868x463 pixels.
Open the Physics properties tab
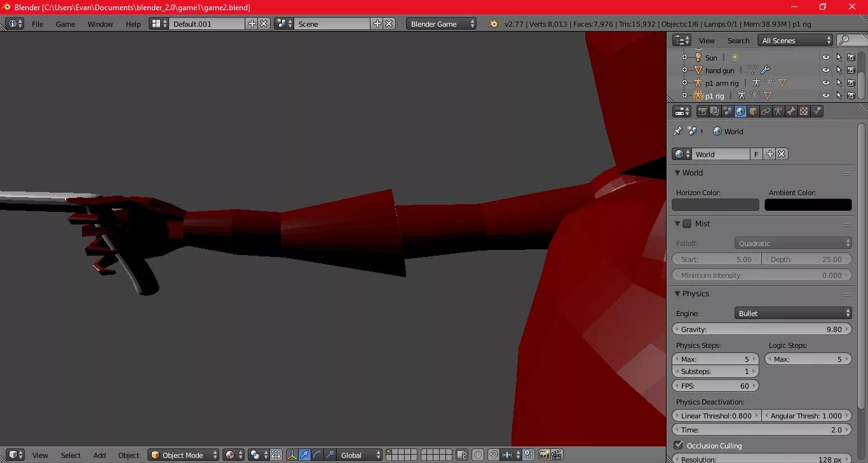(817, 111)
